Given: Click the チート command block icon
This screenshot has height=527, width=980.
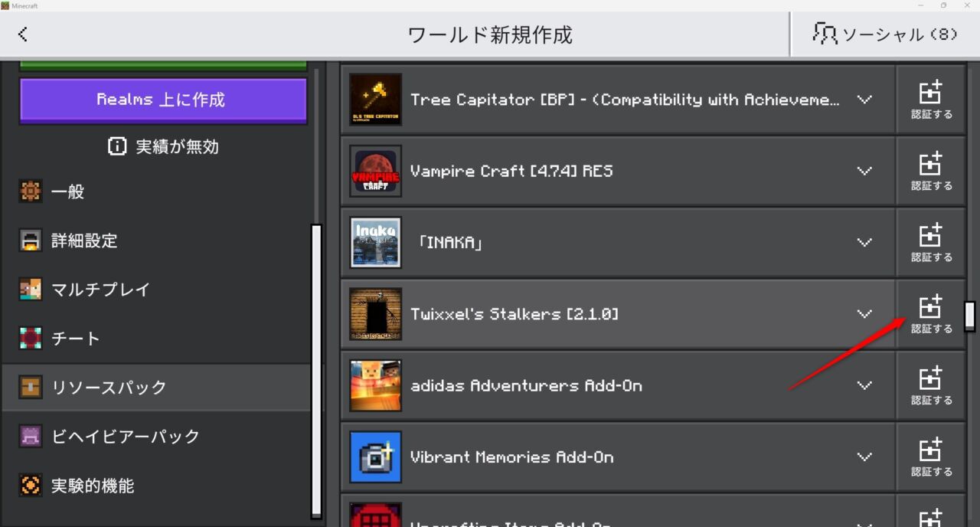Looking at the screenshot, I should point(31,339).
